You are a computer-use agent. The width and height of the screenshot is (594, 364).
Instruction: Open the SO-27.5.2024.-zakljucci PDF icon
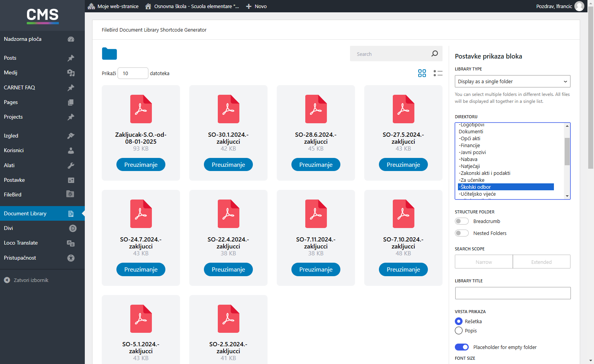[404, 109]
